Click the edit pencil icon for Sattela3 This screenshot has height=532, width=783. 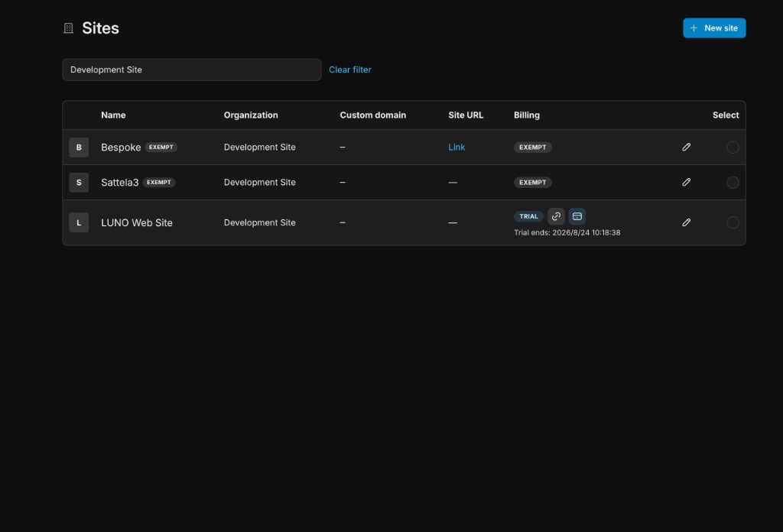(686, 182)
